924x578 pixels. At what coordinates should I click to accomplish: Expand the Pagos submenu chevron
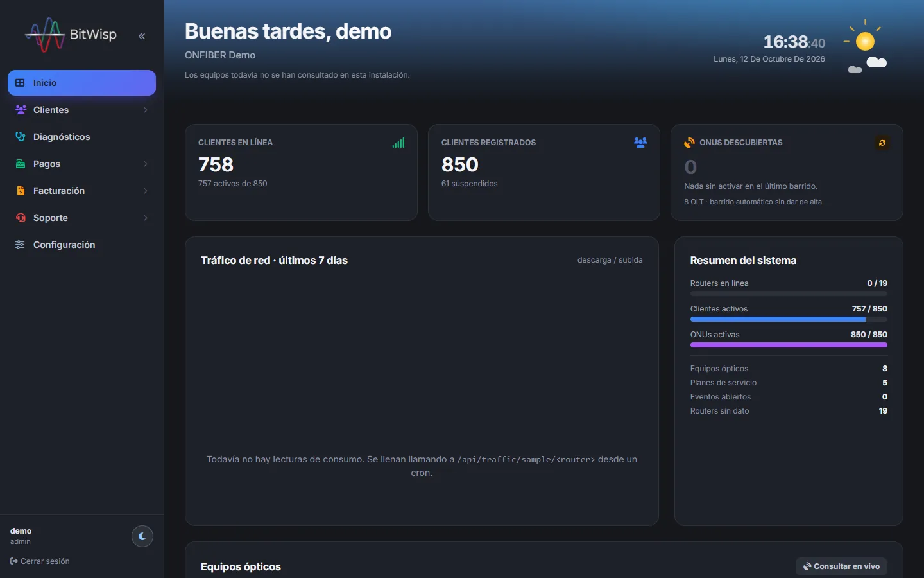[x=146, y=164]
